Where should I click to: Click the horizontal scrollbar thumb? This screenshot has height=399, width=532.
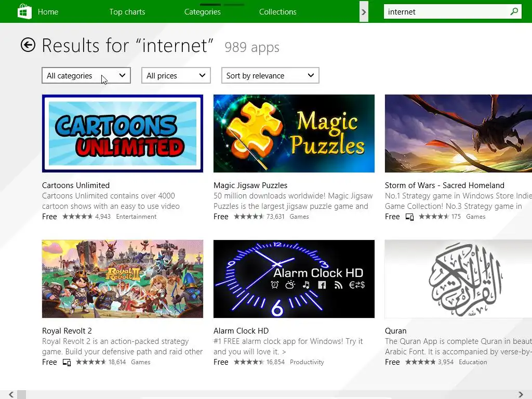[x=21, y=394]
